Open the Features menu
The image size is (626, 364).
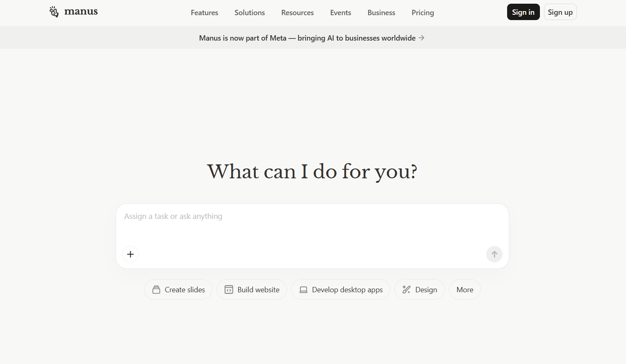coord(204,13)
